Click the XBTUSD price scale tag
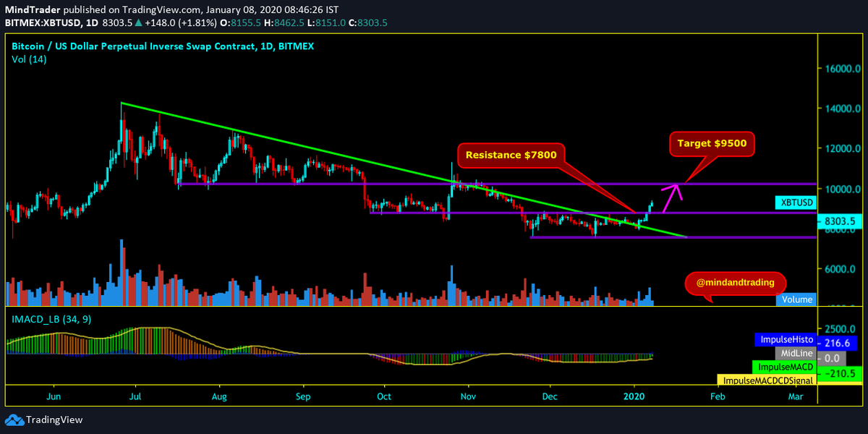 pos(794,203)
